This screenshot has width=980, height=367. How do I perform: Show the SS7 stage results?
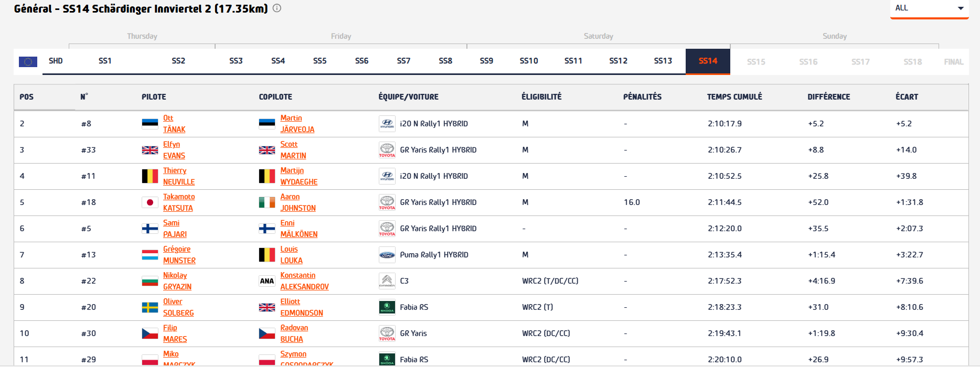pyautogui.click(x=404, y=61)
